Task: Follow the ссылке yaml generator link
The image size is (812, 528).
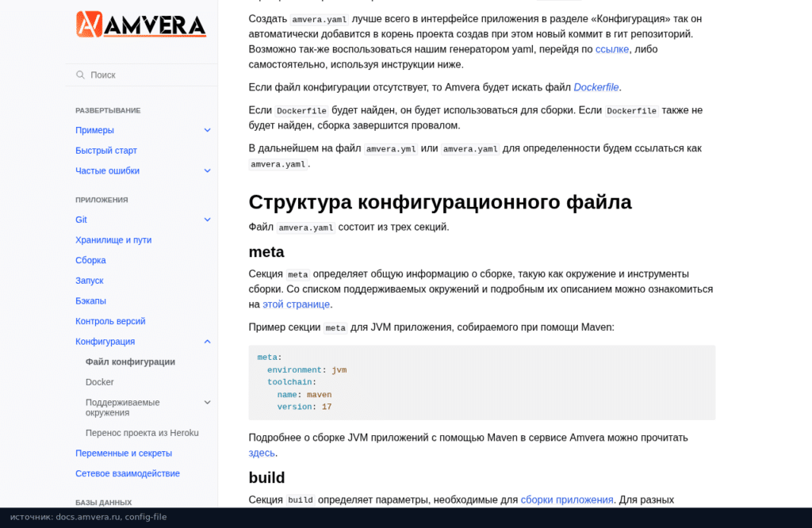Action: pyautogui.click(x=612, y=49)
